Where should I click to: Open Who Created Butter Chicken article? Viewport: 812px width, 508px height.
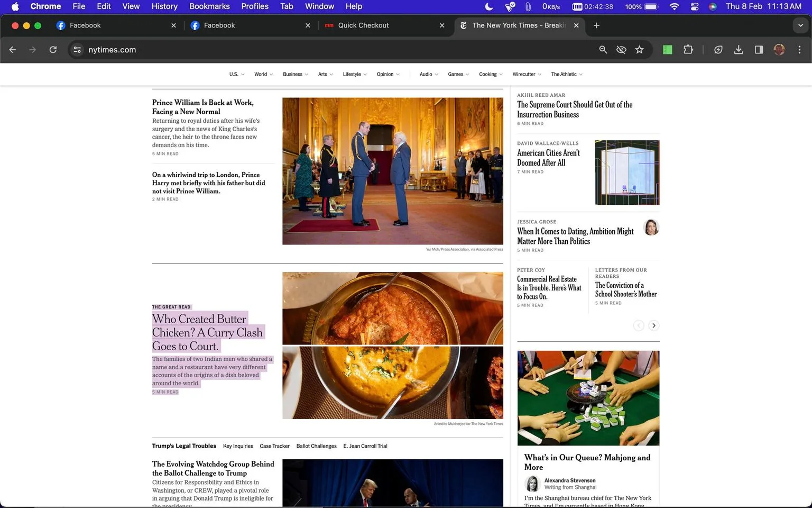pyautogui.click(x=207, y=332)
